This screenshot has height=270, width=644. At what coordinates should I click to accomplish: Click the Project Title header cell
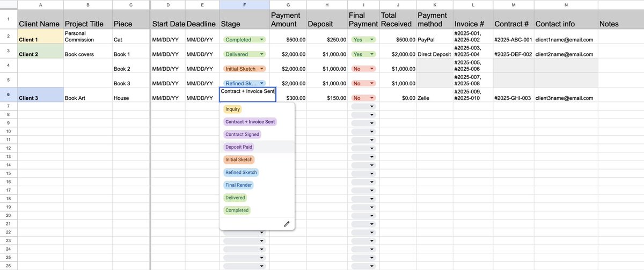(88, 19)
